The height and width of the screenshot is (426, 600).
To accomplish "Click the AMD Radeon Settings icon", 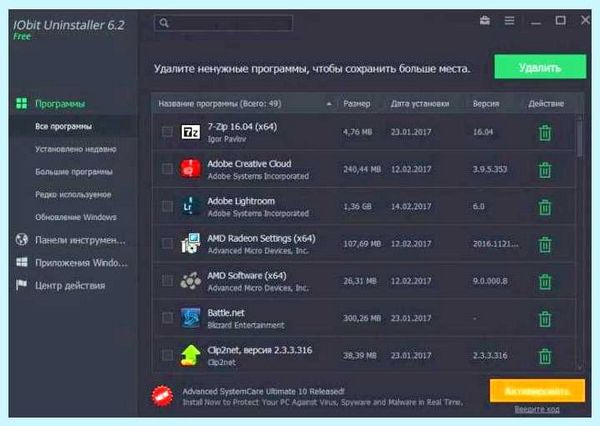I will point(191,243).
